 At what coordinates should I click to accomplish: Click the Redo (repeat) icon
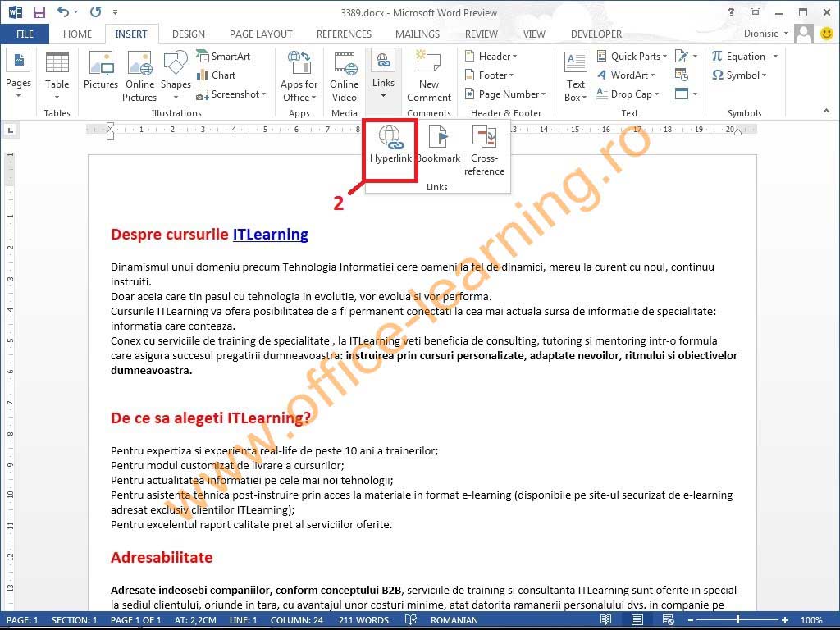pos(96,11)
